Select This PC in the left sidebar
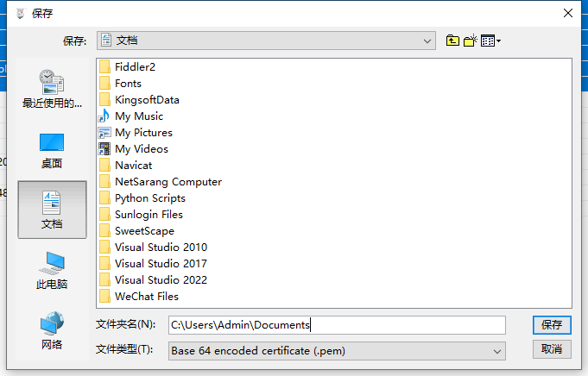The image size is (588, 376). [52, 270]
